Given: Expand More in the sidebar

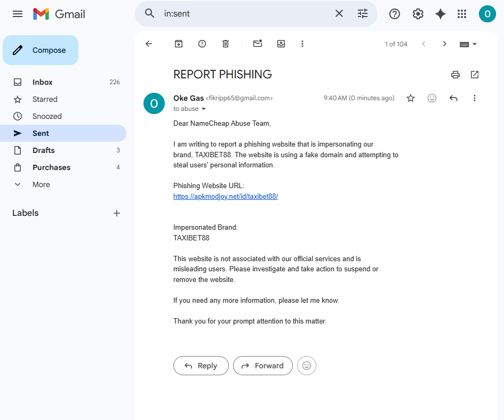Looking at the screenshot, I should click(x=63, y=184).
